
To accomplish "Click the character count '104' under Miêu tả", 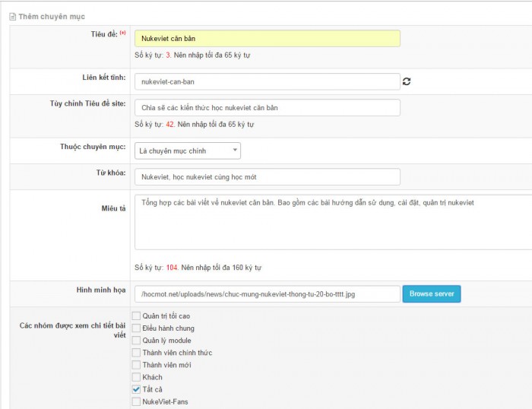I will 172,268.
